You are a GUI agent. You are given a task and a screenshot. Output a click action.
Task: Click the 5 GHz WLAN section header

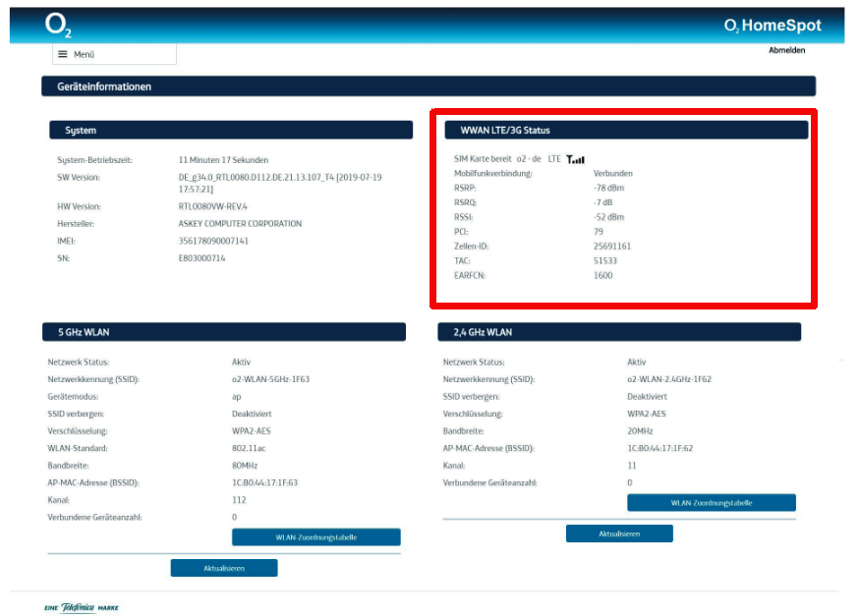click(x=224, y=332)
